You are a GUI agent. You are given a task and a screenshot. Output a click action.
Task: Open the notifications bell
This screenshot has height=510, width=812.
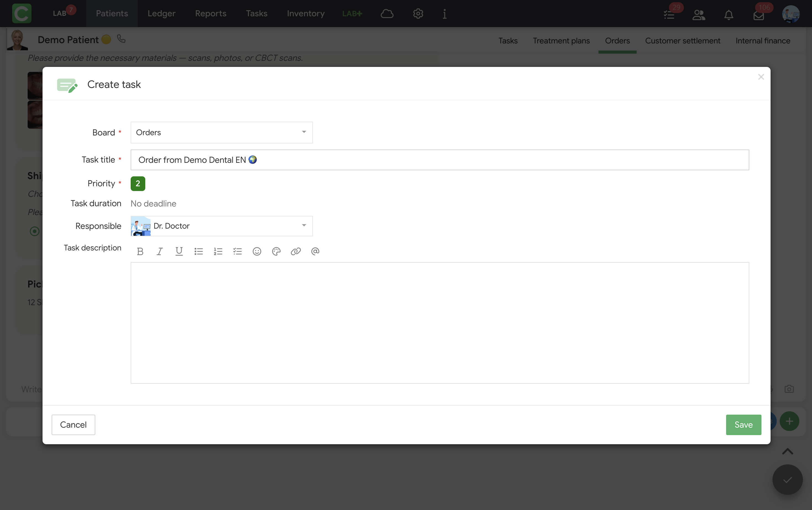tap(728, 15)
